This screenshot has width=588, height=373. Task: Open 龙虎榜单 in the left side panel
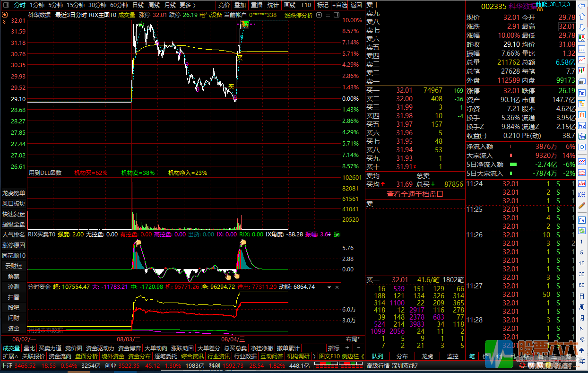pos(14,193)
